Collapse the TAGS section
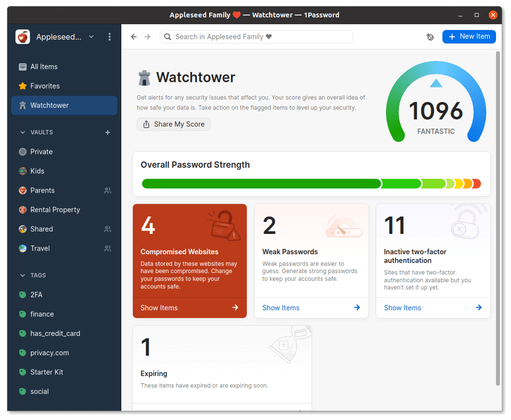511x420 pixels. [x=22, y=275]
